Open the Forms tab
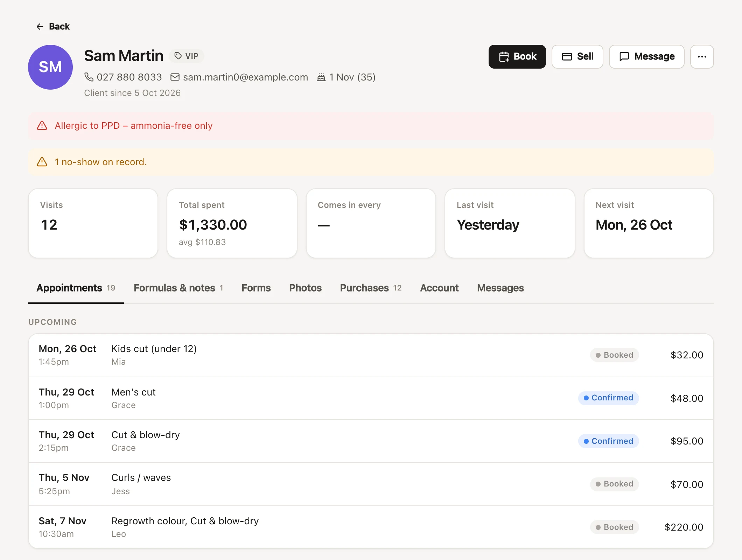Viewport: 742px width, 560px height. (x=256, y=288)
